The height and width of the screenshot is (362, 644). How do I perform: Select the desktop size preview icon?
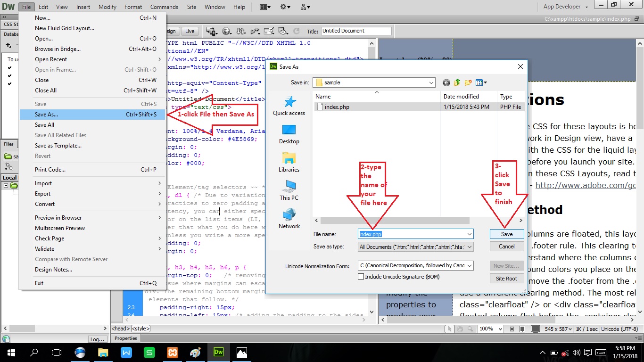(x=535, y=329)
